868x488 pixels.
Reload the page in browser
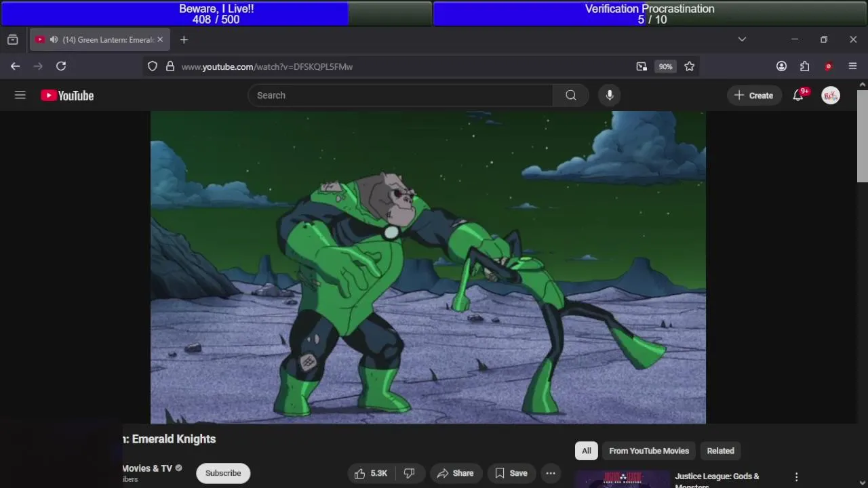click(x=61, y=66)
